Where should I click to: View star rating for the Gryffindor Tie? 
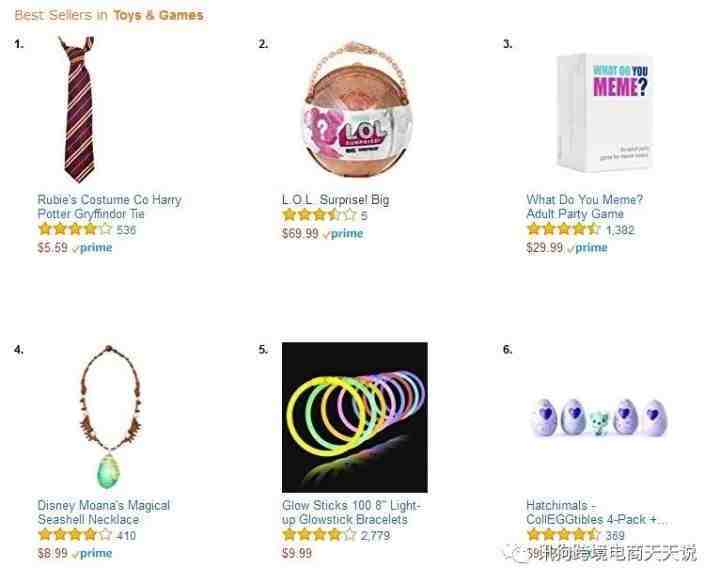pos(75,229)
